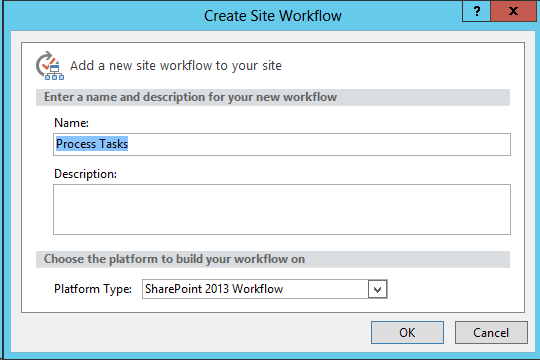This screenshot has height=360, width=540.
Task: Open the Platform Type dropdown arrow
Action: 377,289
